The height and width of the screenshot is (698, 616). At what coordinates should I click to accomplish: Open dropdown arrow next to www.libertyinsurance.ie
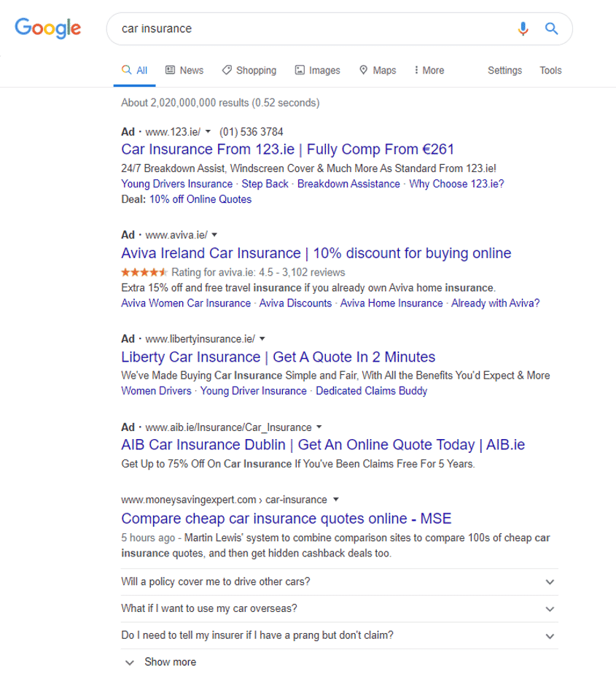(262, 338)
